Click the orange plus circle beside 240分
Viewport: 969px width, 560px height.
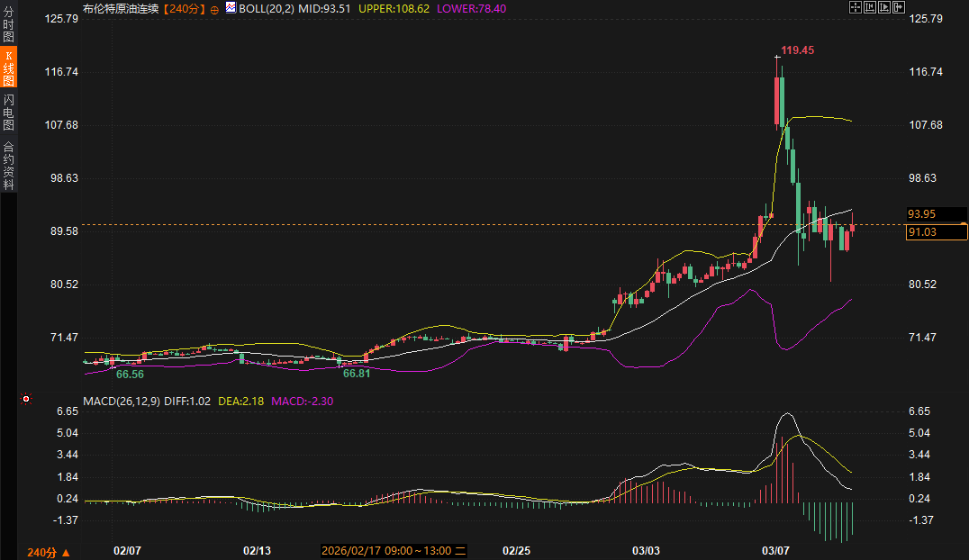click(x=214, y=8)
